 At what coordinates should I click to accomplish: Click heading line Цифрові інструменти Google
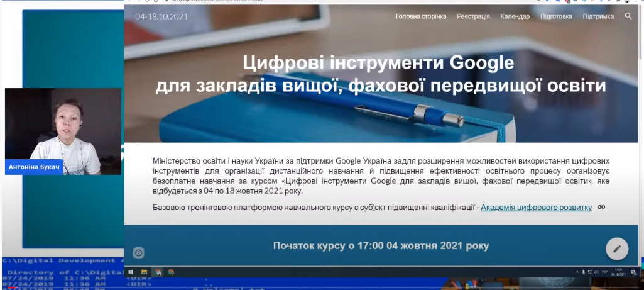point(378,63)
